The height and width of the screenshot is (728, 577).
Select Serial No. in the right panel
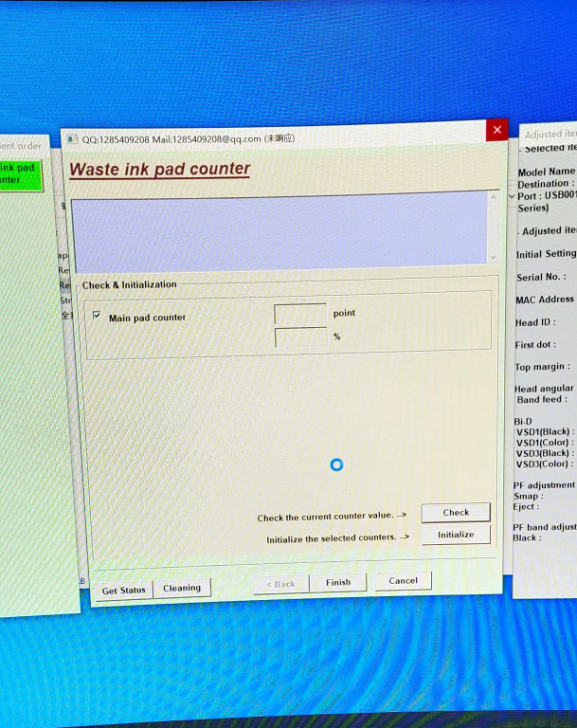(x=538, y=278)
